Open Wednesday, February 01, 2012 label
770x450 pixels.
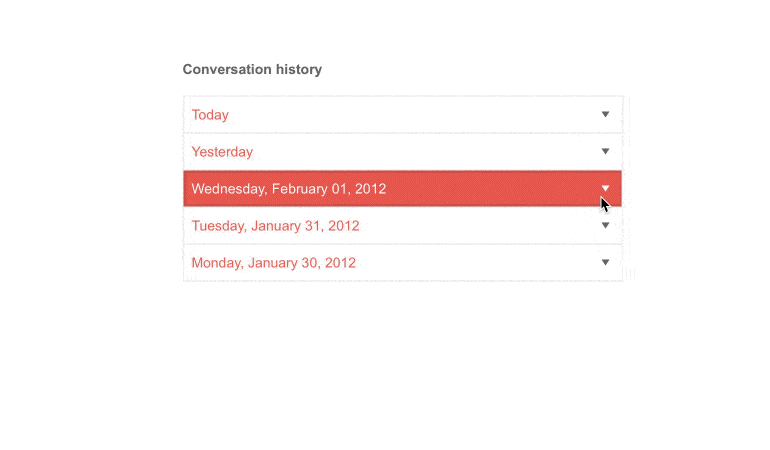tap(288, 189)
